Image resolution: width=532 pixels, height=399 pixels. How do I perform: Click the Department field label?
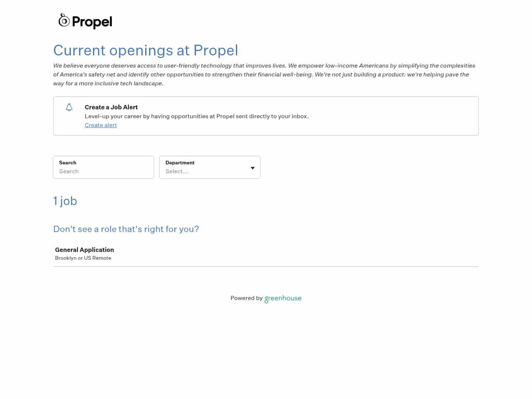click(180, 163)
